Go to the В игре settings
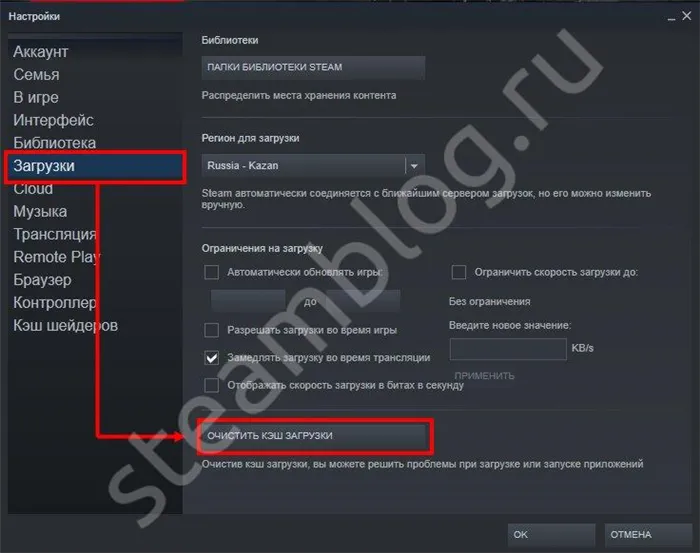This screenshot has width=700, height=553. (x=36, y=97)
